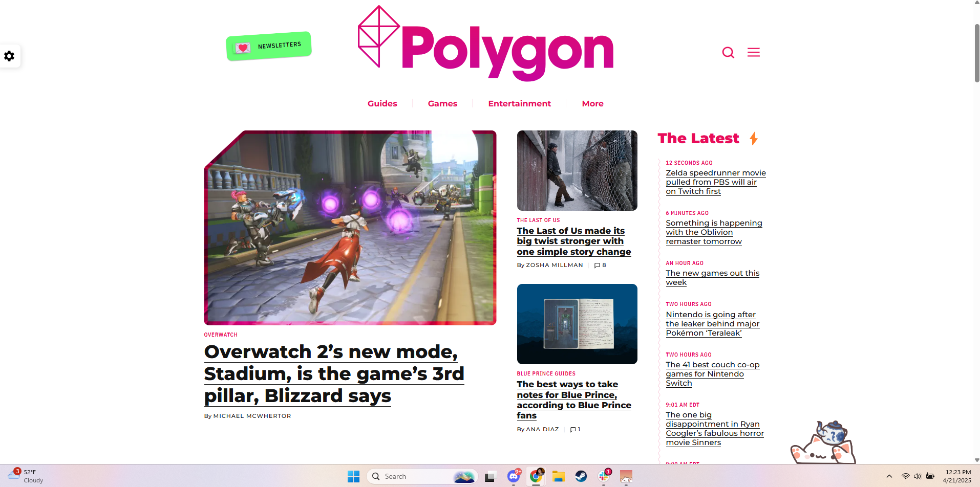The image size is (980, 487).
Task: Click the page vertical scrollbar thumb
Action: [976, 53]
